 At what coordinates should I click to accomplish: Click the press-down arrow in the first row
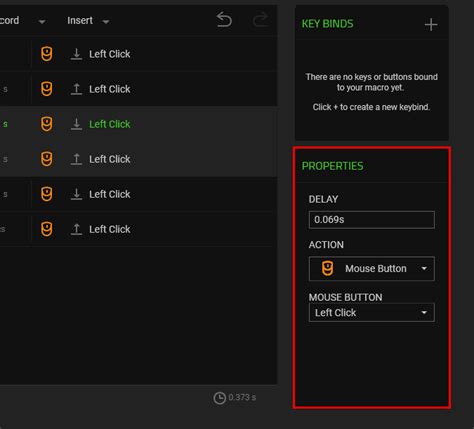(x=76, y=54)
